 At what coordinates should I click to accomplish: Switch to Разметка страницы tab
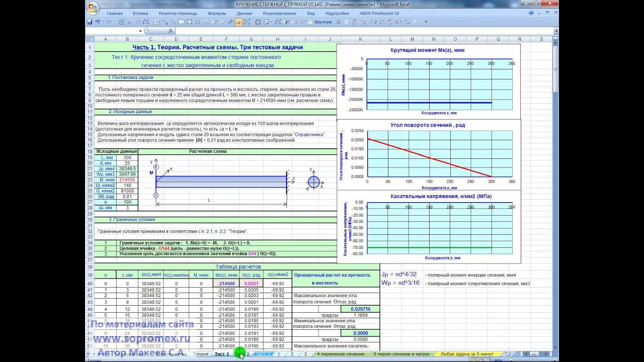coord(178,14)
